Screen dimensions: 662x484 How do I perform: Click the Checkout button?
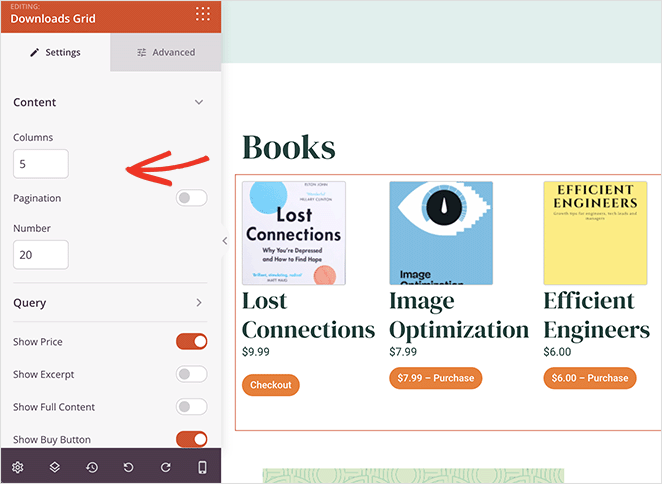(271, 385)
